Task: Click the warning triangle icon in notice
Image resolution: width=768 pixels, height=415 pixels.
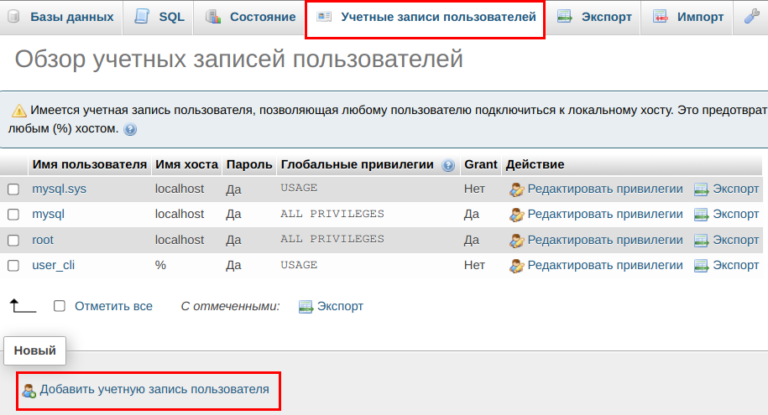Action: [x=19, y=110]
